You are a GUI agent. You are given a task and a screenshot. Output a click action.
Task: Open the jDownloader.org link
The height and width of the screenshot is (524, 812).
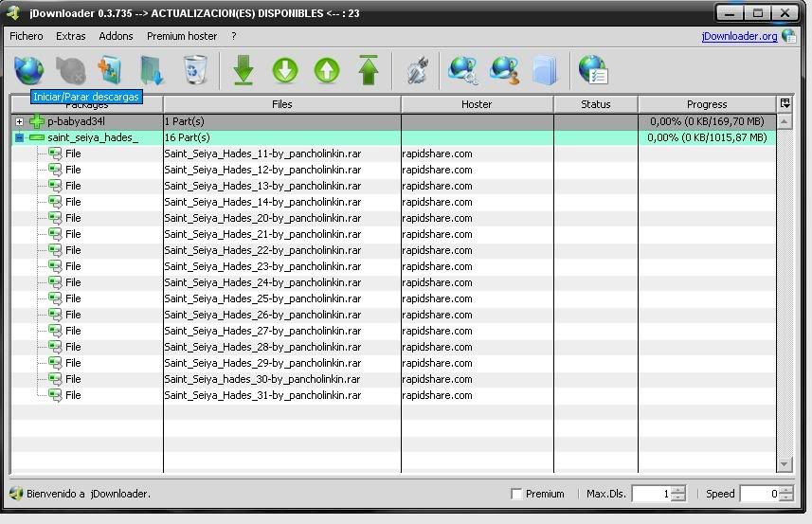pos(739,36)
